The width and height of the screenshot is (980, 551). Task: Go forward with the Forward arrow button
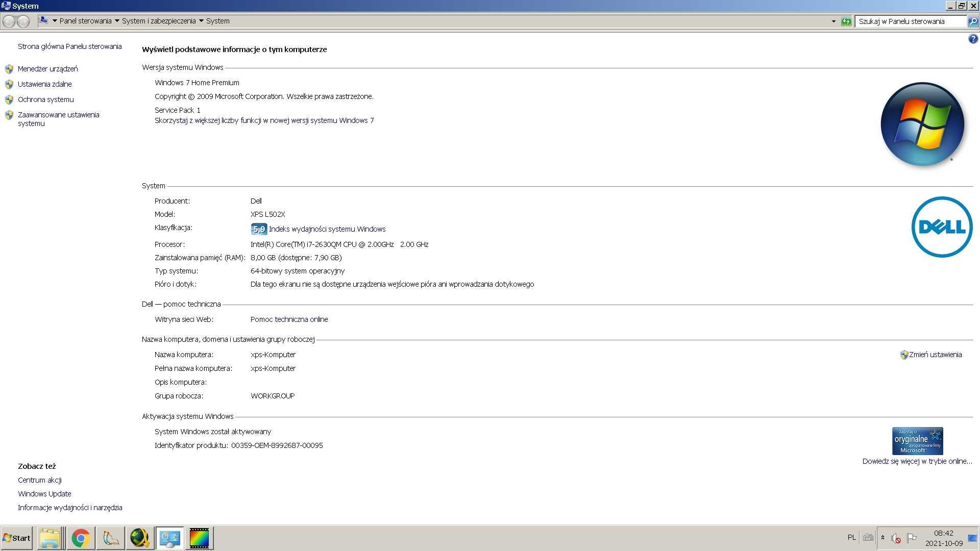(23, 21)
